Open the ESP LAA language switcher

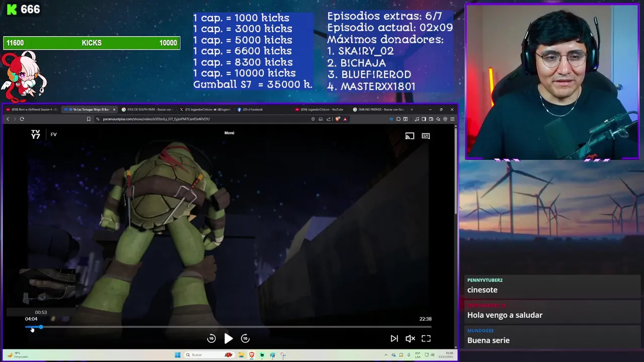pos(418,355)
